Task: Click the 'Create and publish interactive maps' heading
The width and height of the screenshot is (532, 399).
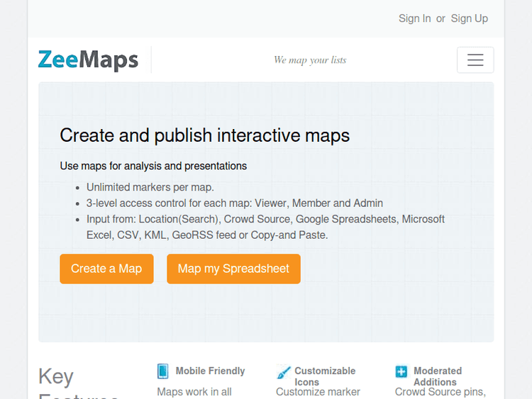Action: click(204, 135)
